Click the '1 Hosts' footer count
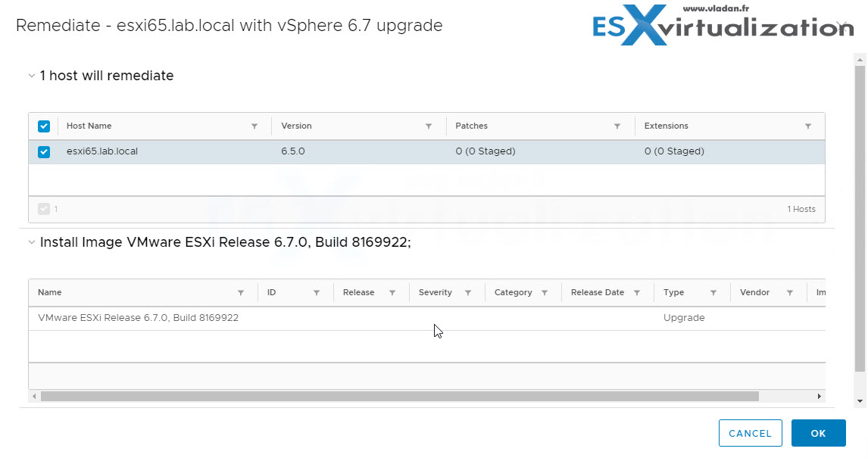This screenshot has width=868, height=461. click(x=801, y=209)
